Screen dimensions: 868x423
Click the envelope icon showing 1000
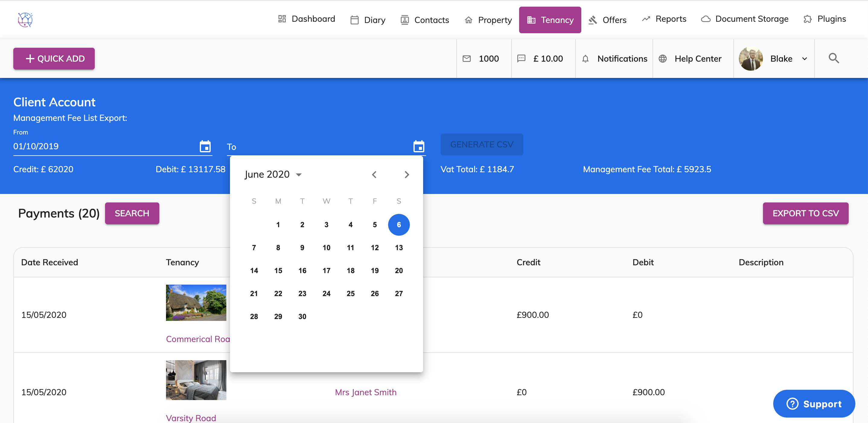point(467,59)
